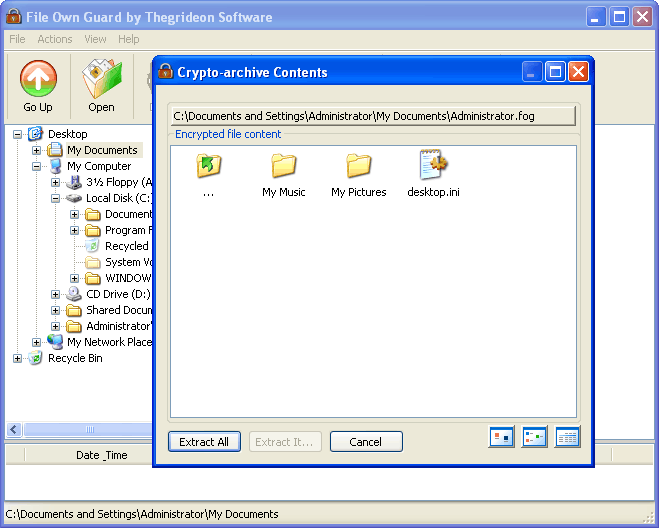Open the Actions menu

55,39
